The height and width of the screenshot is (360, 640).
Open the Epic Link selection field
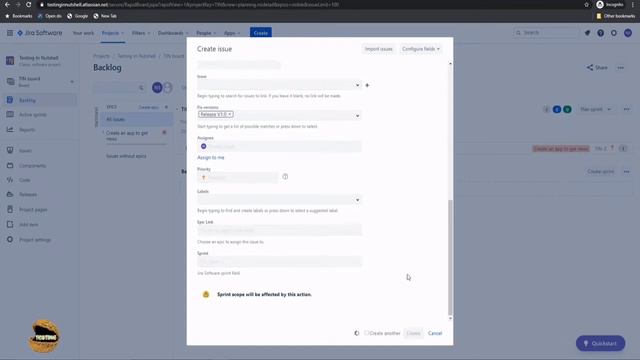click(280, 230)
